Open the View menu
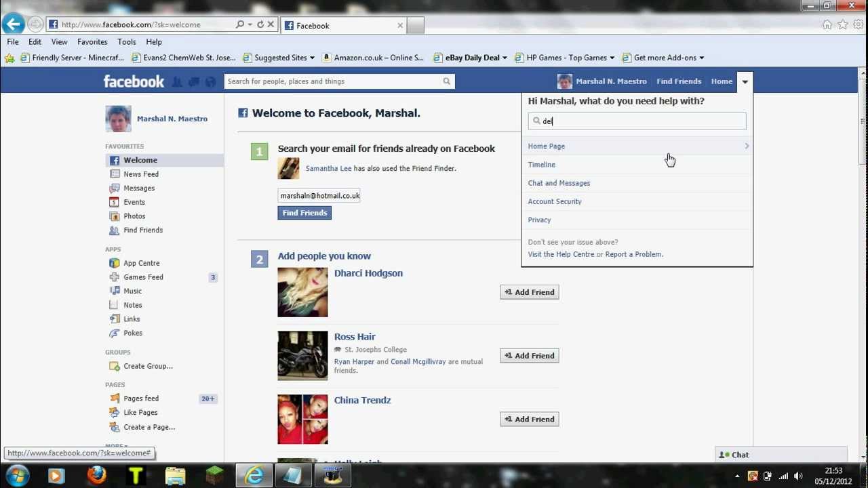Viewport: 868px width, 488px height. pyautogui.click(x=59, y=41)
